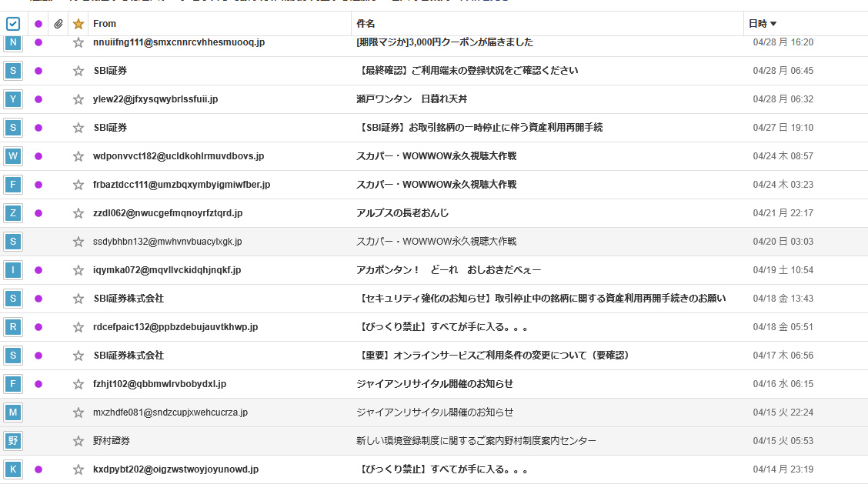This screenshot has width=868, height=491.
Task: Click the N avatar for the 3,000円クーポン email
Action: click(13, 42)
